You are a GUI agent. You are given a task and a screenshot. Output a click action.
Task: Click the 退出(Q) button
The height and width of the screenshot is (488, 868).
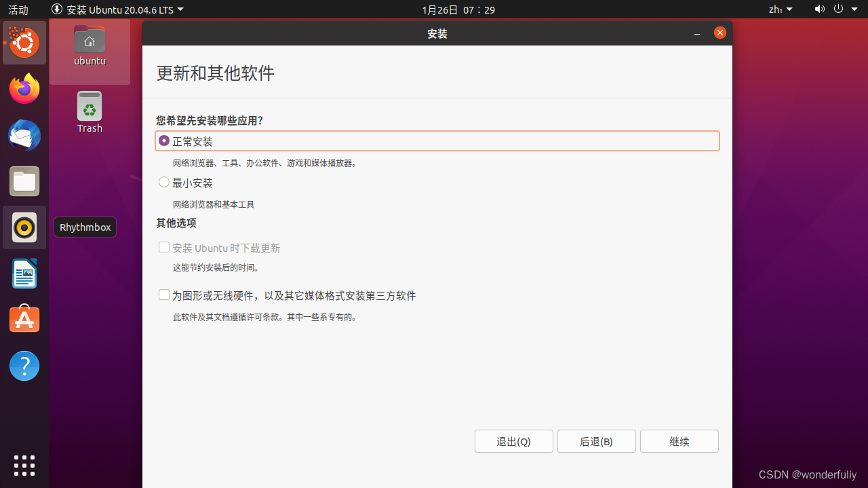click(x=514, y=441)
